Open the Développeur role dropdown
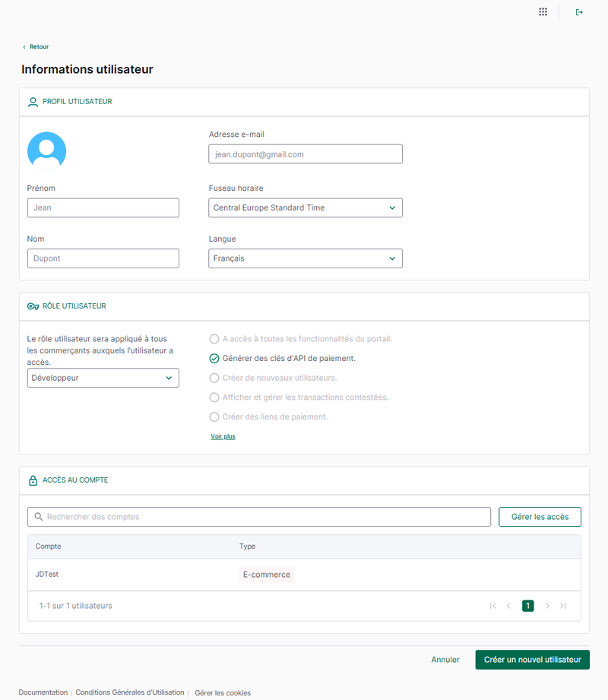608x700 pixels. [x=103, y=378]
